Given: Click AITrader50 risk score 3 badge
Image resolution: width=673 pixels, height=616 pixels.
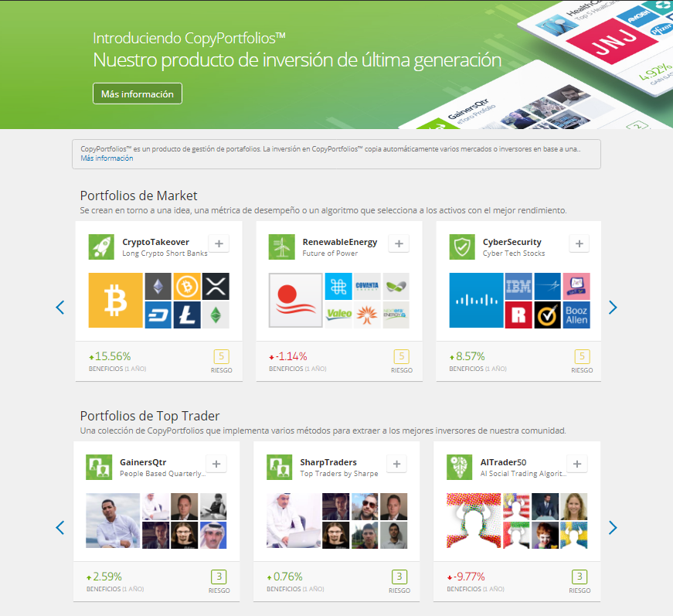Looking at the screenshot, I should [x=580, y=577].
